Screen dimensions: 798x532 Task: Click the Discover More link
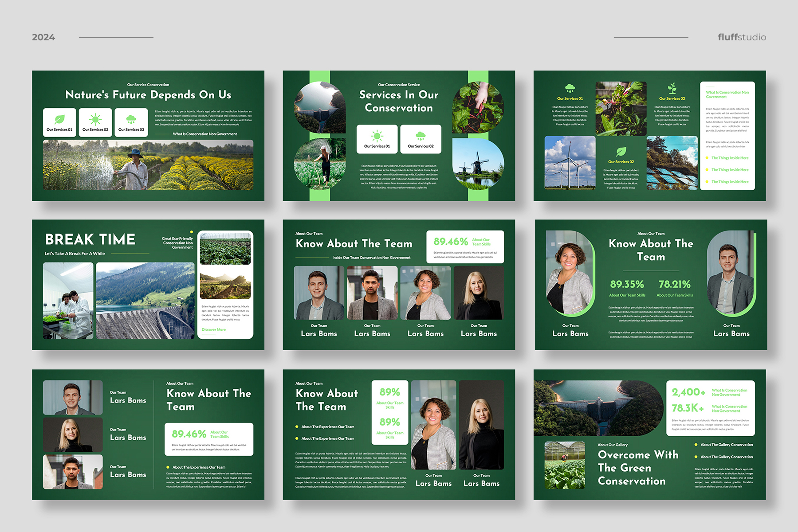pos(214,330)
